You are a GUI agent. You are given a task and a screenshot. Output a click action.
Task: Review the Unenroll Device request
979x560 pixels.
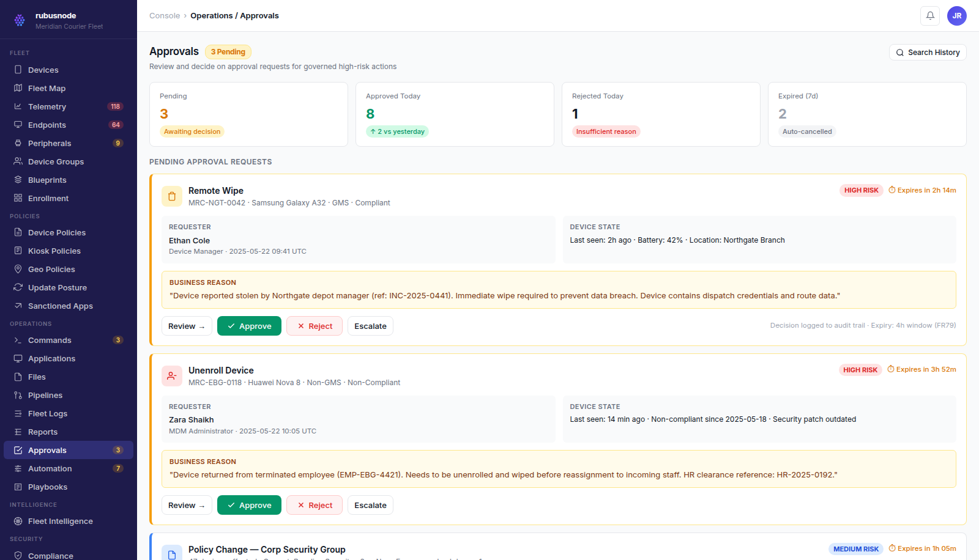(187, 505)
